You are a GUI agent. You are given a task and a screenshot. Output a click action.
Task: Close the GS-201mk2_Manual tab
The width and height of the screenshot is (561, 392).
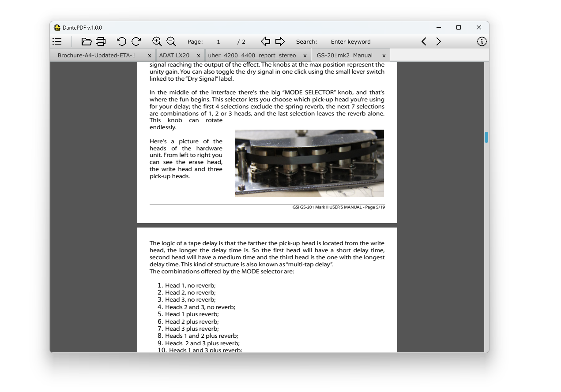pos(384,56)
